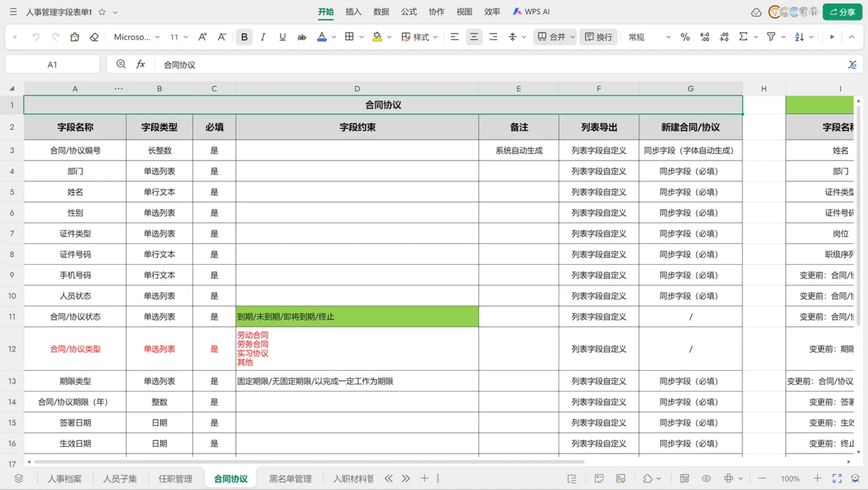Click the WPS AI button
The height and width of the screenshot is (490, 868).
[x=531, y=12]
